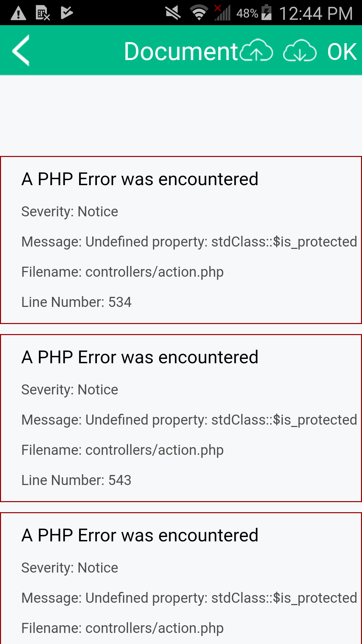Tap the cloud upload icon
362x644 pixels.
coord(257,50)
